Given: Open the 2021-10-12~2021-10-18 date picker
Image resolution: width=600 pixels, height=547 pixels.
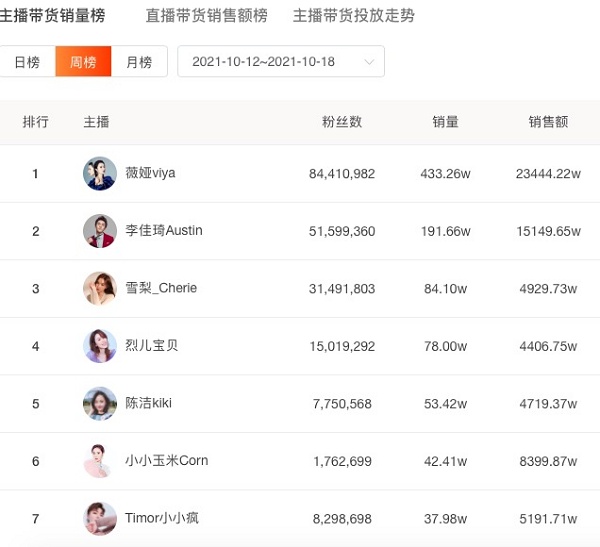Looking at the screenshot, I should [264, 62].
